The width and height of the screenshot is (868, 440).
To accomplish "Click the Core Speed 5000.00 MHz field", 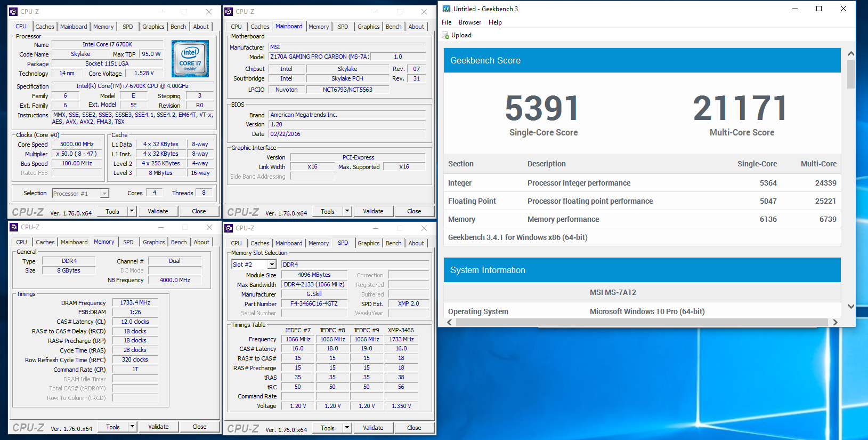I will point(77,144).
